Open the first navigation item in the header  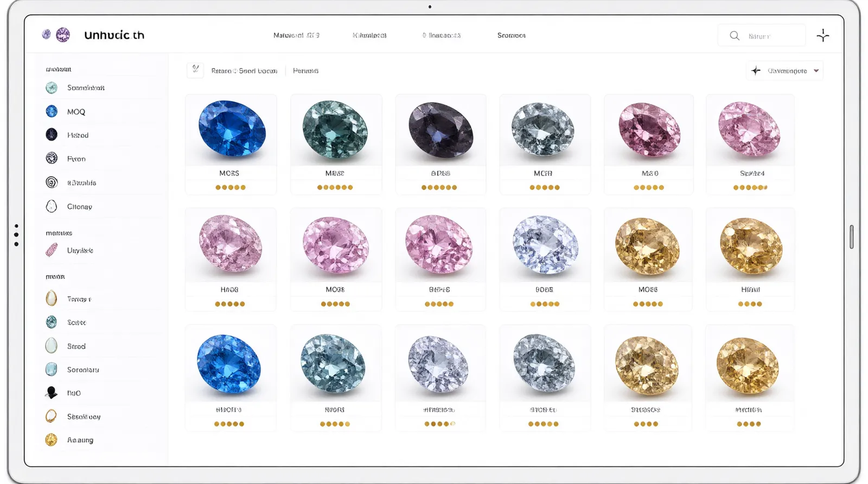(x=296, y=35)
